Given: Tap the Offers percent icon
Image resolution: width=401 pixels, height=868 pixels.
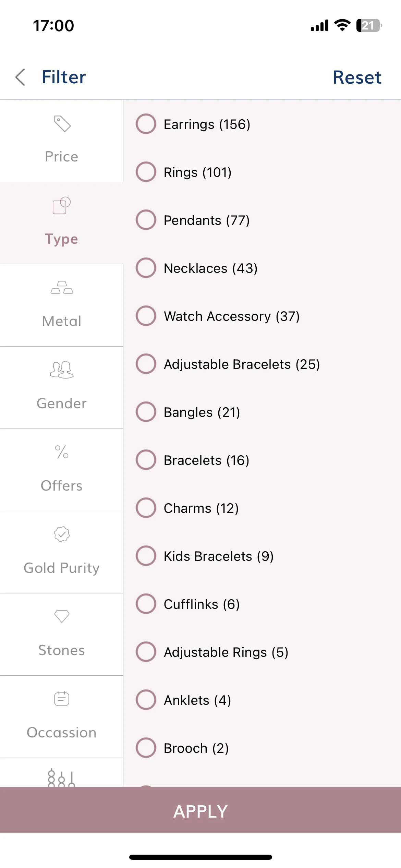Looking at the screenshot, I should pos(62,452).
